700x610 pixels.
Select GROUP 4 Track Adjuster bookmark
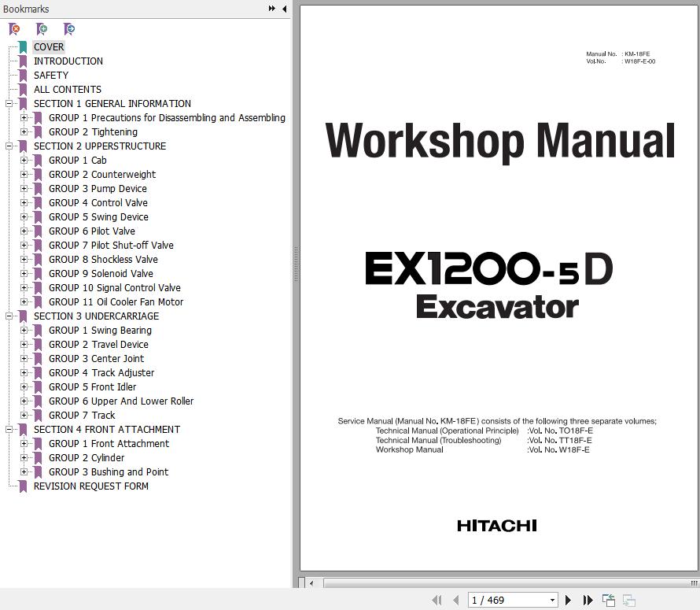point(101,373)
